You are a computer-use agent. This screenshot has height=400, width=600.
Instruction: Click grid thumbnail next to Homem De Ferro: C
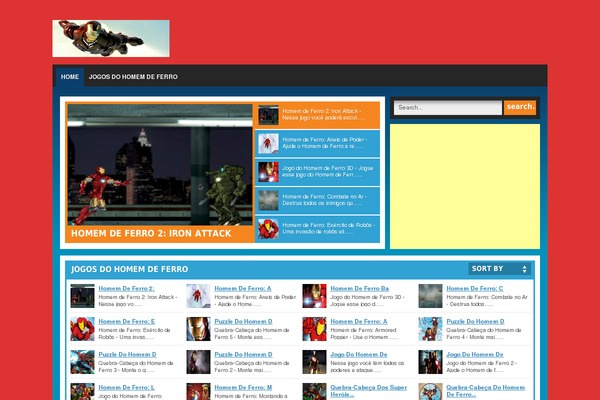(x=430, y=296)
